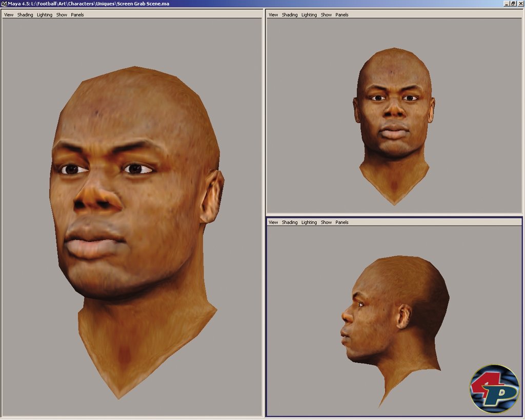Screen dimensions: 525x420
Task: Open Show menu in top-right front viewport
Action: point(326,15)
